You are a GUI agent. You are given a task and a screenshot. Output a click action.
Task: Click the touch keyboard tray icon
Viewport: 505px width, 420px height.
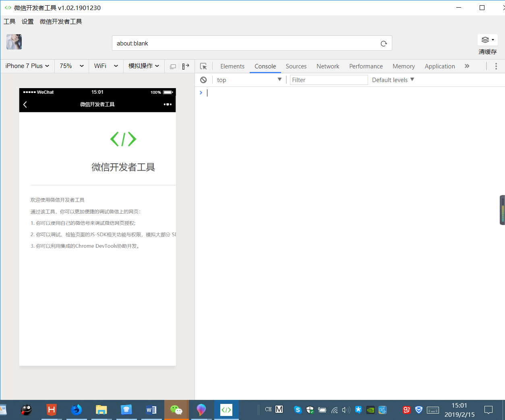pos(433,410)
